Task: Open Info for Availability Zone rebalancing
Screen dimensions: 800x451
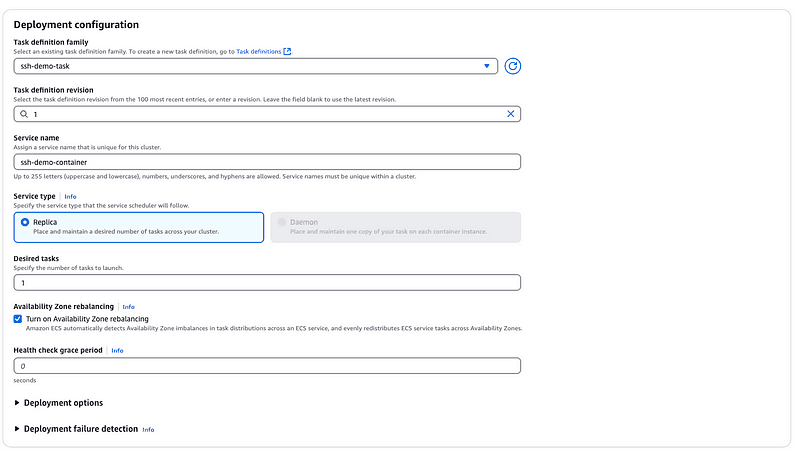Action: (129, 307)
